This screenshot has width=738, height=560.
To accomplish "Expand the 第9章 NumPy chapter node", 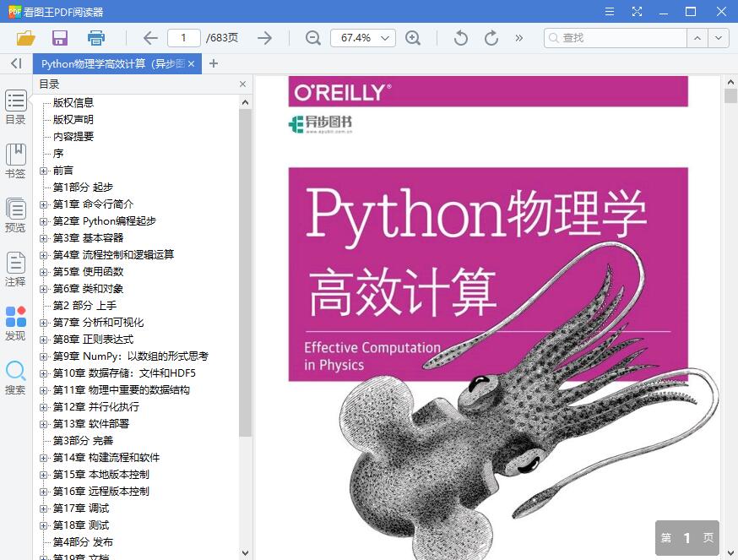I will point(43,356).
